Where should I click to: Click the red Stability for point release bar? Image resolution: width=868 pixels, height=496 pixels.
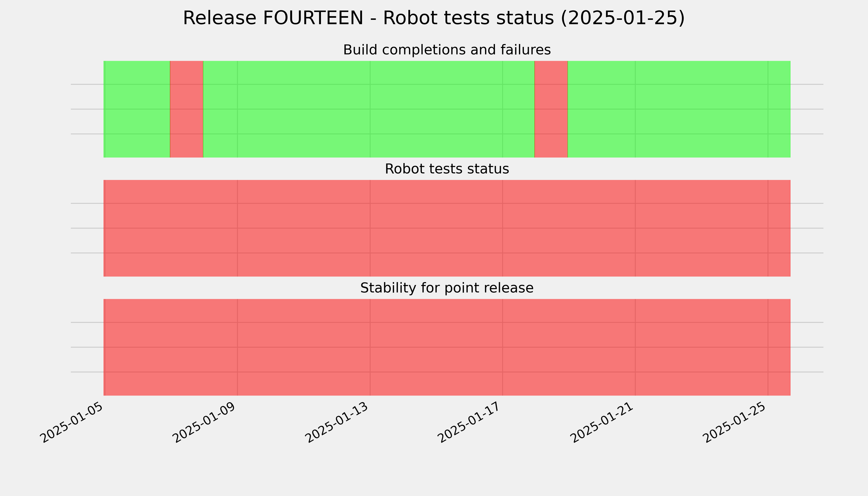point(447,347)
